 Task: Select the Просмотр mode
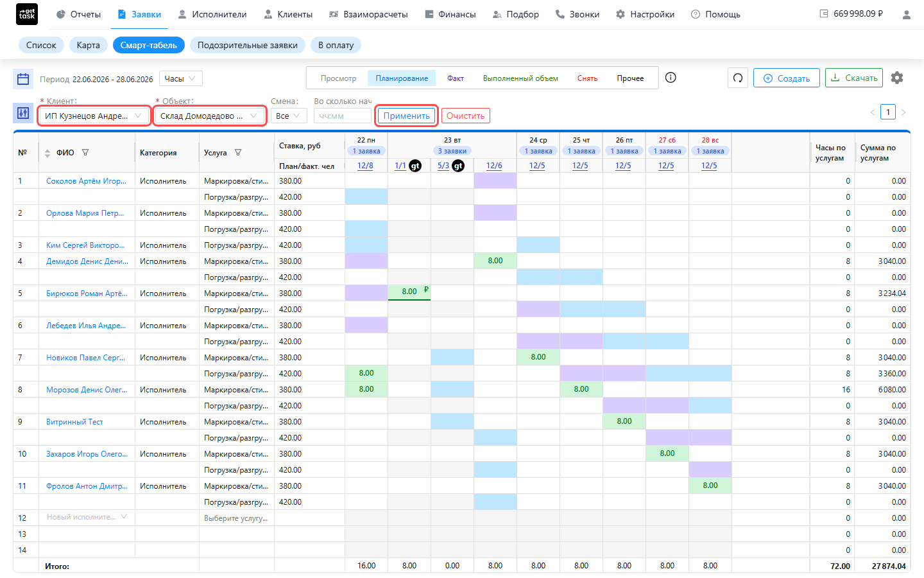(338, 78)
